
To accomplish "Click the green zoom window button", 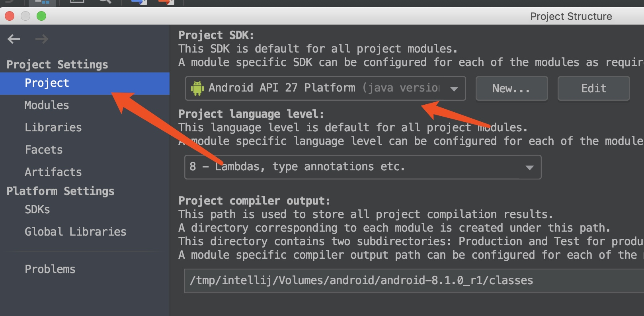I will pyautogui.click(x=41, y=16).
